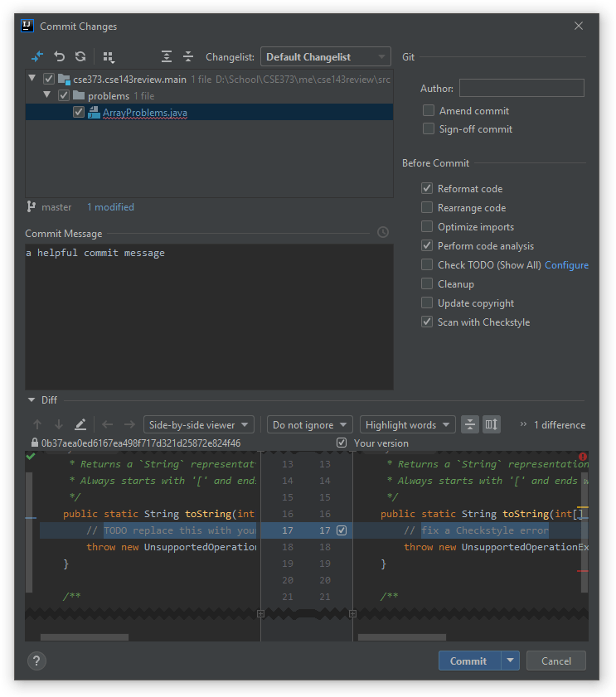
Task: Collapse the cse373.cse143review.main tree node
Action: pyautogui.click(x=32, y=78)
